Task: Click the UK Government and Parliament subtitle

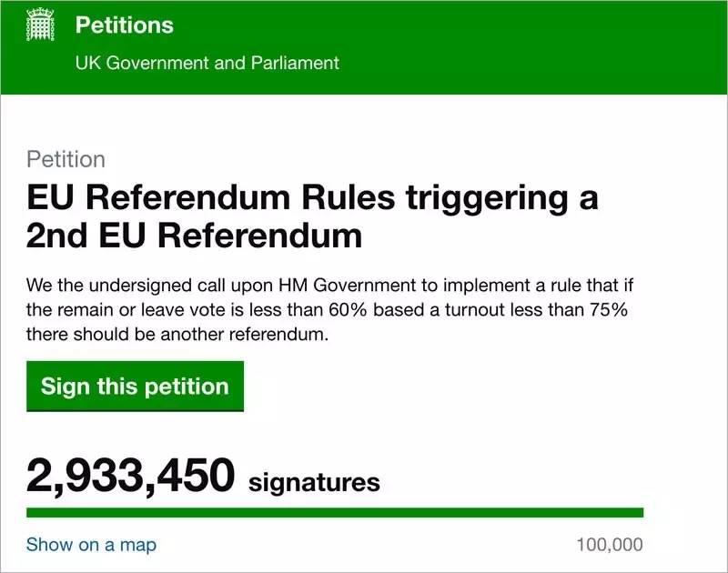Action: [207, 63]
